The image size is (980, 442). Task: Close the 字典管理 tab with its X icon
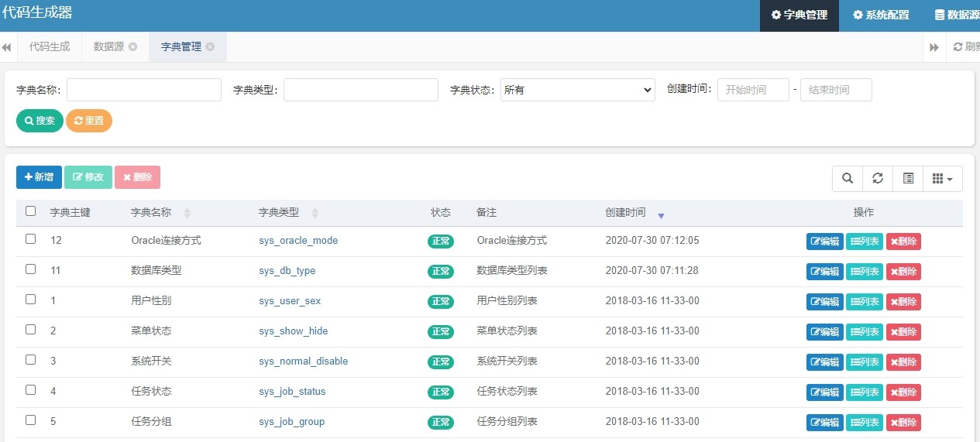pyautogui.click(x=210, y=47)
